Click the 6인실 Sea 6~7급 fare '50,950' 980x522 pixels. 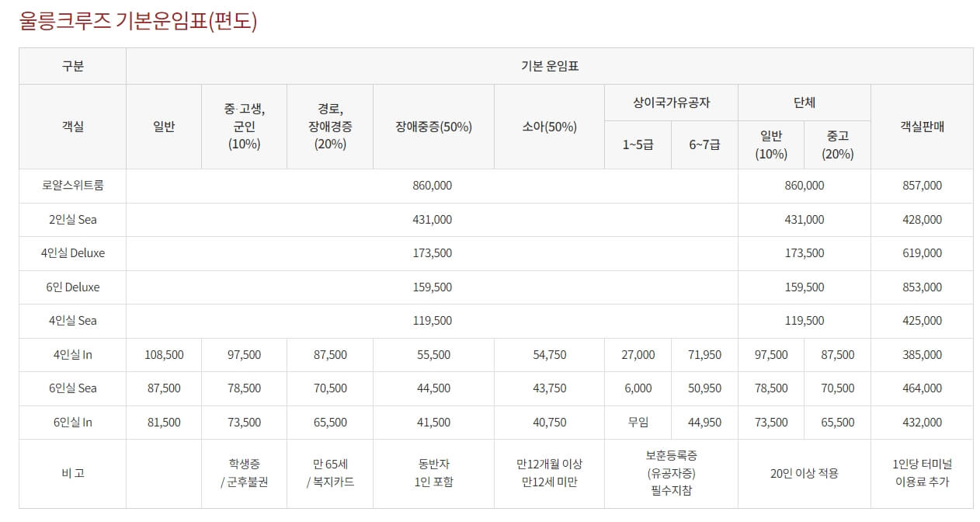pyautogui.click(x=705, y=388)
